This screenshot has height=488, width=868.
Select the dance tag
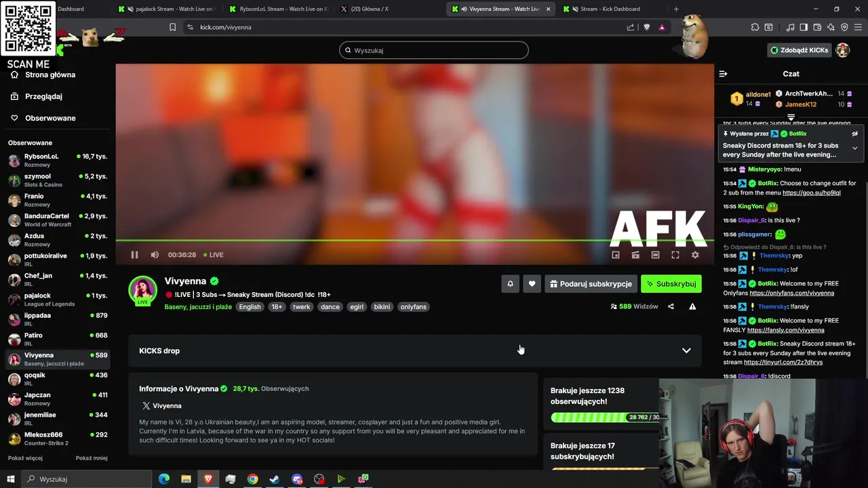330,307
